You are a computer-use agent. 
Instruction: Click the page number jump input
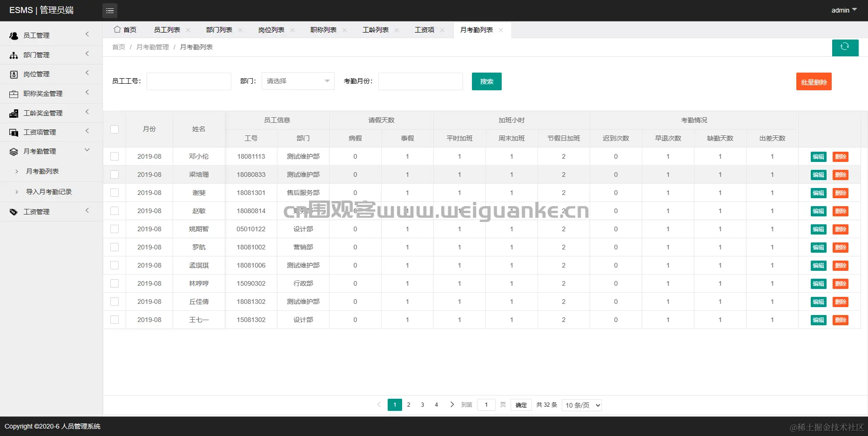[x=486, y=405]
